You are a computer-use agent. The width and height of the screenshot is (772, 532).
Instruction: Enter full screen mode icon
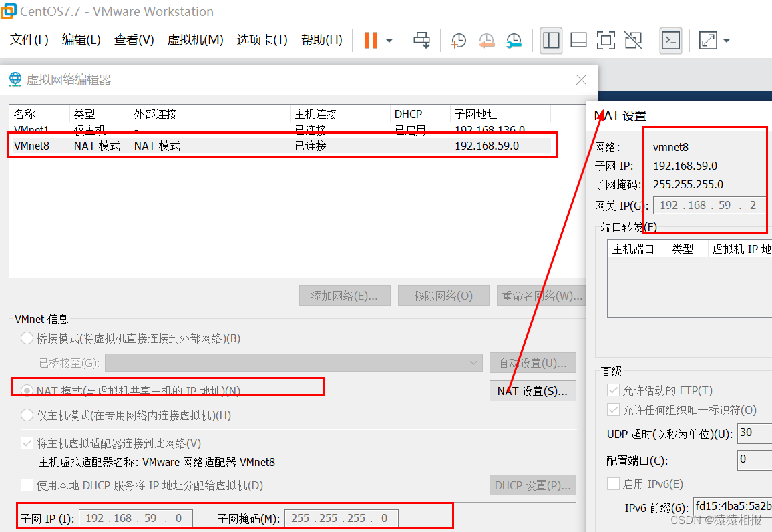tap(606, 40)
